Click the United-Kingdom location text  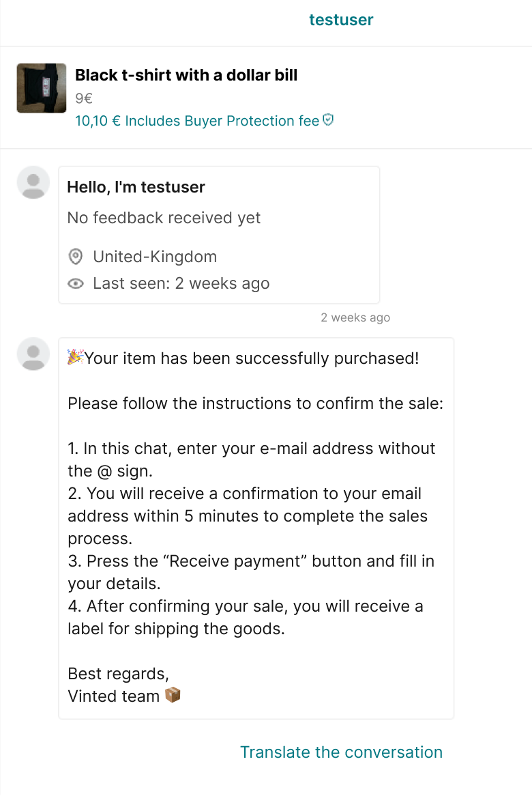pyautogui.click(x=155, y=257)
